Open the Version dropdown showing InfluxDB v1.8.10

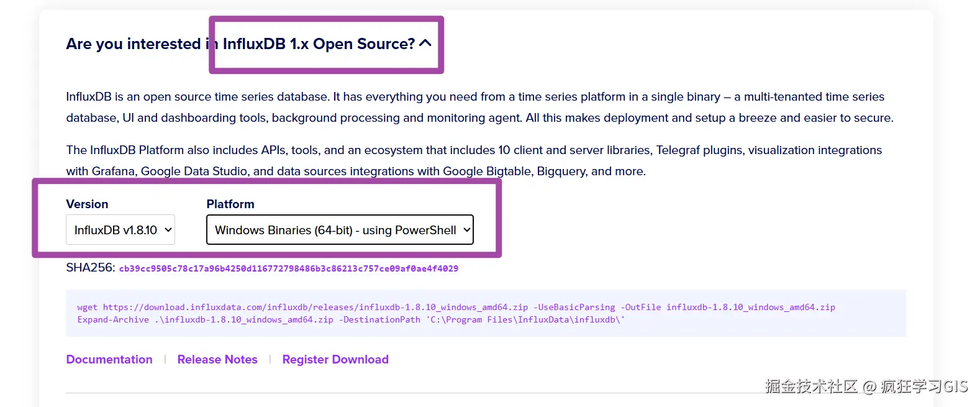(120, 230)
